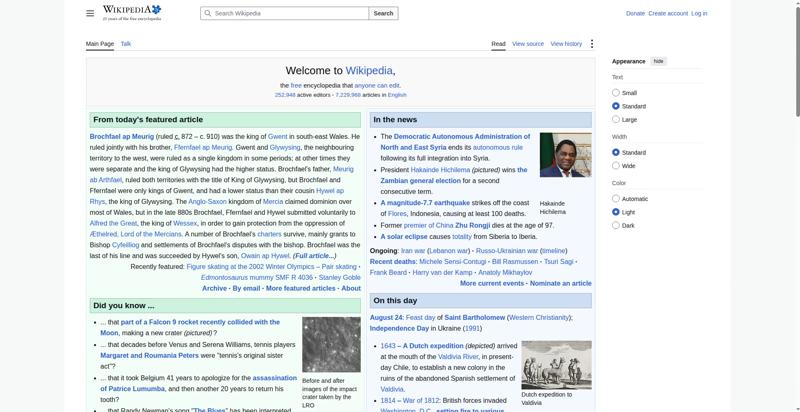This screenshot has width=800, height=412.
Task: Open anyone can edit link
Action: tap(377, 86)
